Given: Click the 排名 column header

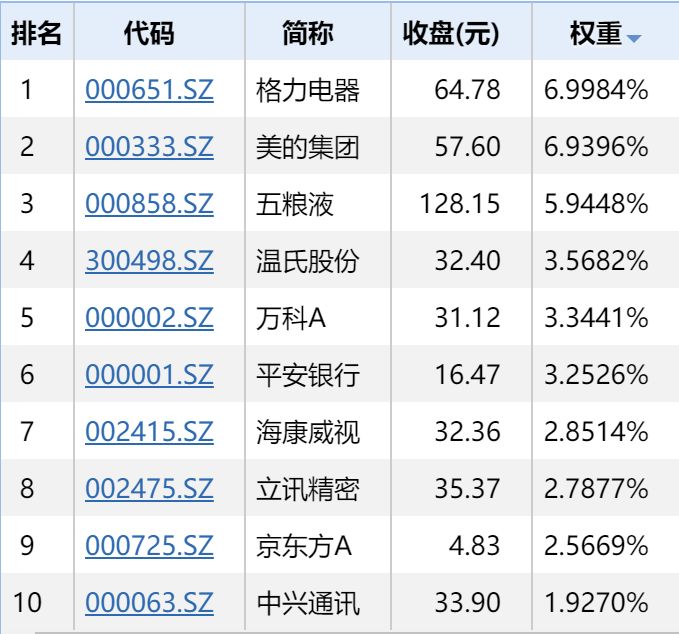Looking at the screenshot, I should pyautogui.click(x=36, y=33).
